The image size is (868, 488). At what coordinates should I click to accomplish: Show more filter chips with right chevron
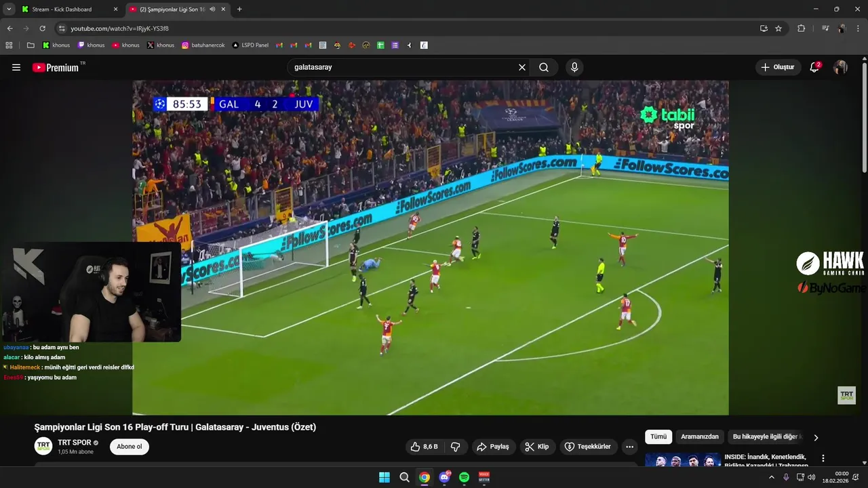click(816, 437)
